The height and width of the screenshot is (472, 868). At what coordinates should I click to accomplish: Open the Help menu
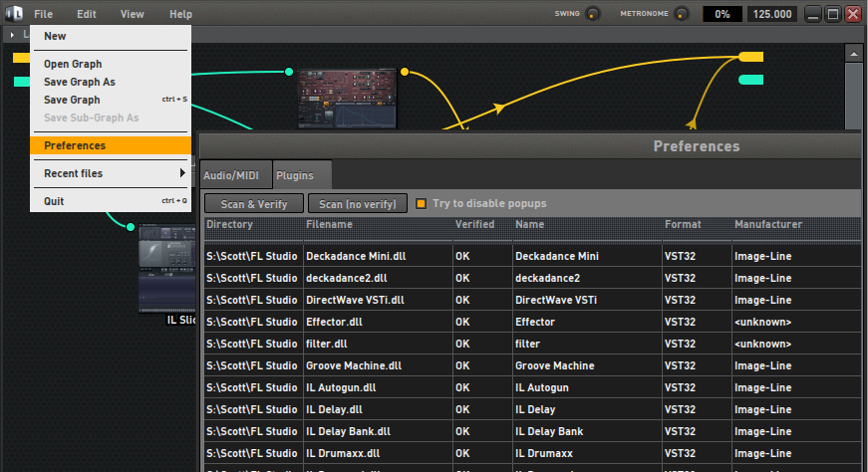click(x=180, y=14)
